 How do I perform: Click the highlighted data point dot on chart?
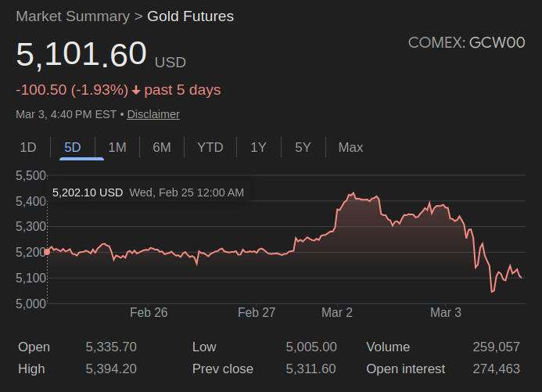point(48,251)
